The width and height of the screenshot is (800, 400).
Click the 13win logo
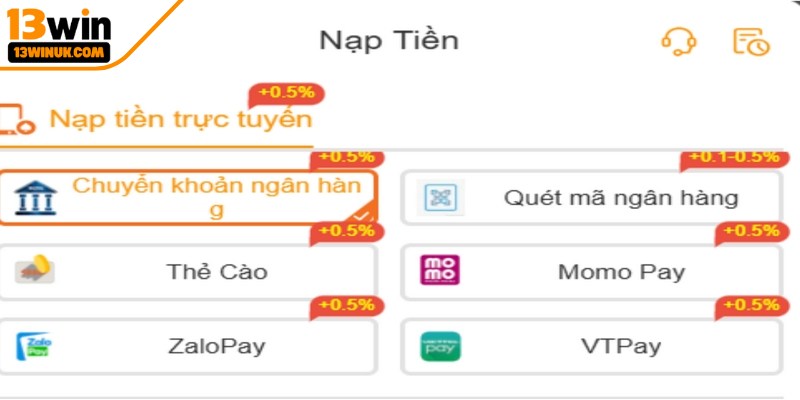coord(60,36)
